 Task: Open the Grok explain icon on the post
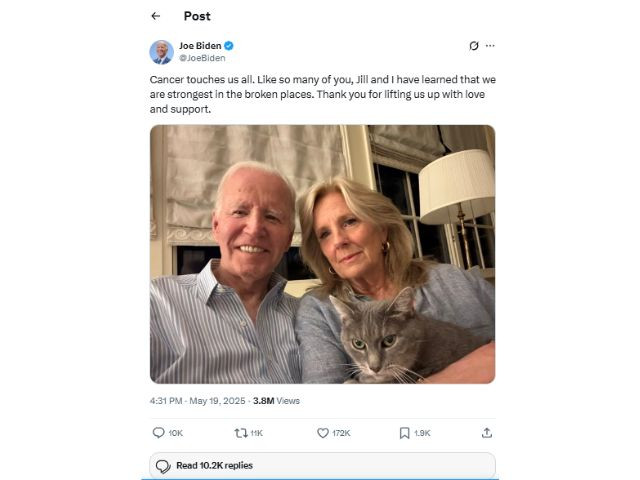click(x=473, y=46)
